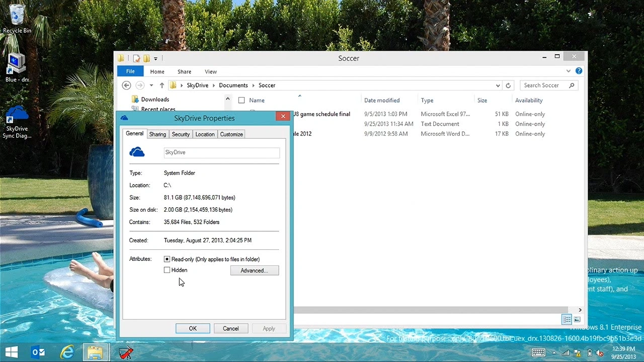The height and width of the screenshot is (362, 644).
Task: Check the Hidden attribute checkbox
Action: tap(167, 270)
